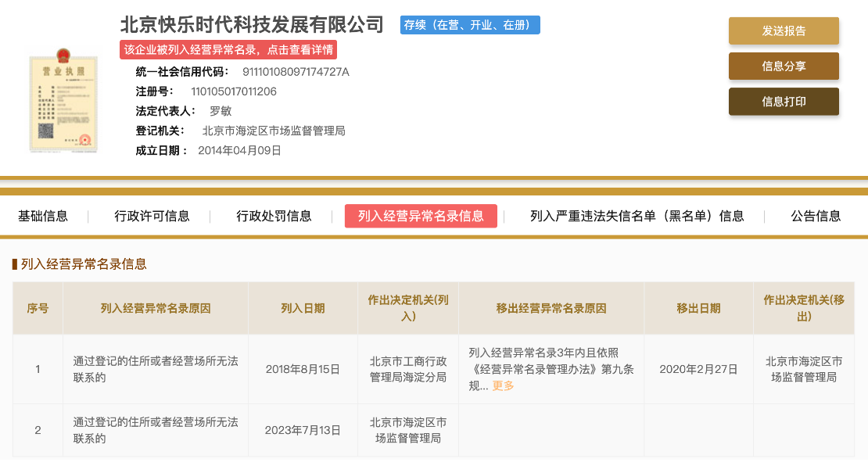Open the 行政许可信息 tab
868x473 pixels.
152,217
